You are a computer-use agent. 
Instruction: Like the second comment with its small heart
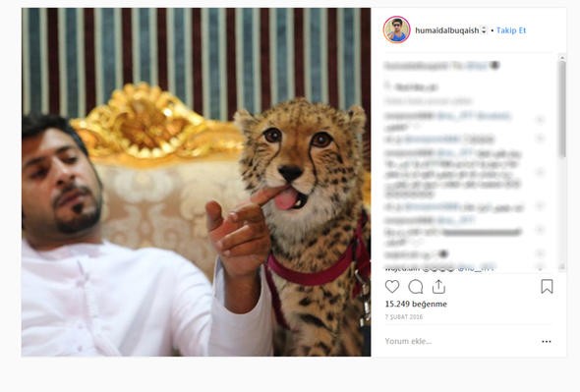[540, 139]
